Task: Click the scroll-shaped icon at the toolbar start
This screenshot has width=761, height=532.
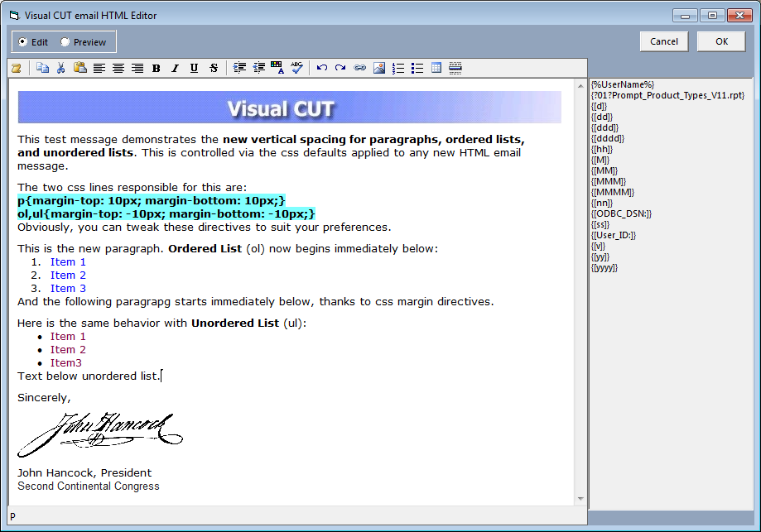Action: coord(17,68)
